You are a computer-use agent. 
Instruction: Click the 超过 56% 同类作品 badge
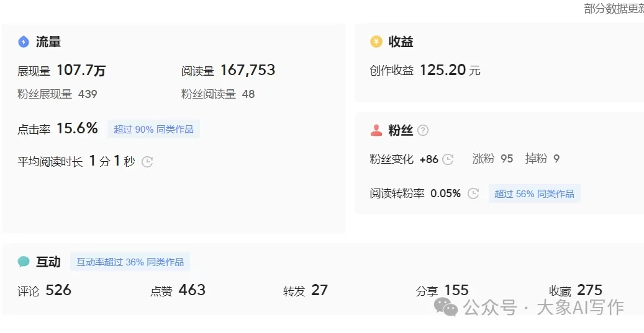(x=534, y=193)
